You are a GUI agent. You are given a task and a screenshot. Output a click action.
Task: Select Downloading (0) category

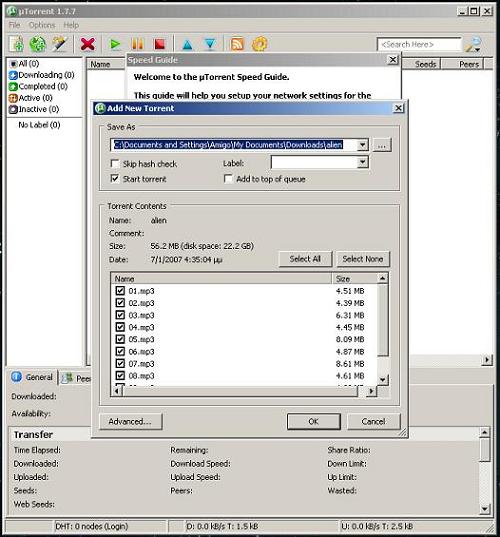42,75
